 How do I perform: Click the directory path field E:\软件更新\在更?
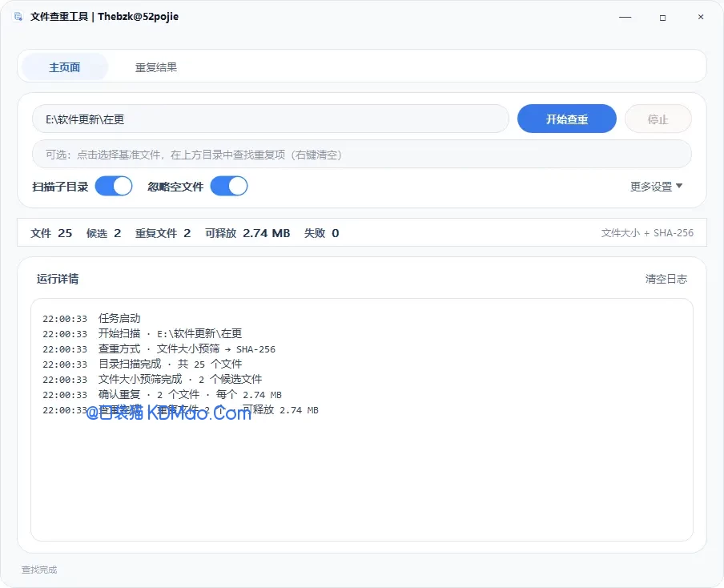pos(271,119)
